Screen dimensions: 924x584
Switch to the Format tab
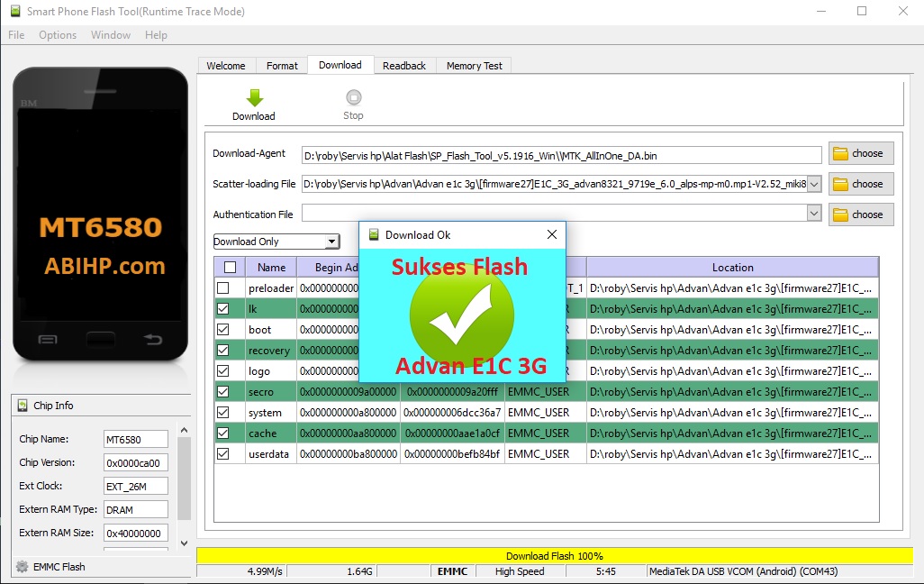[x=282, y=66]
